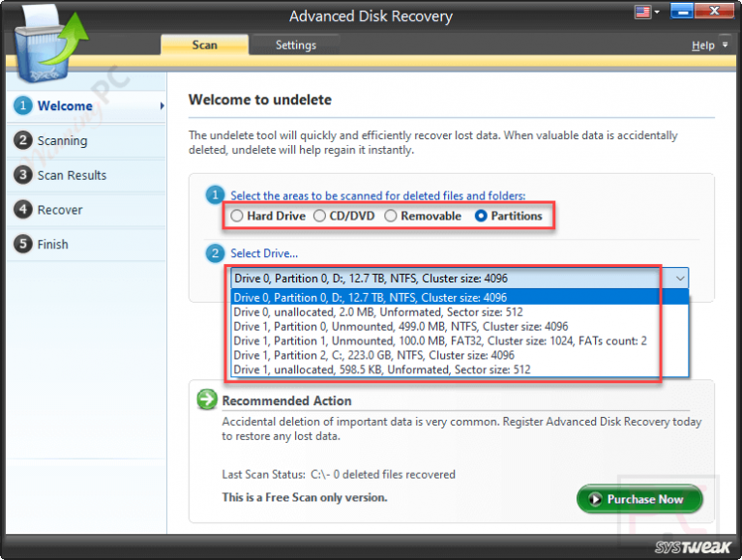The image size is (742, 560).
Task: Minimize the Advanced Disk Recovery window
Action: click(682, 12)
